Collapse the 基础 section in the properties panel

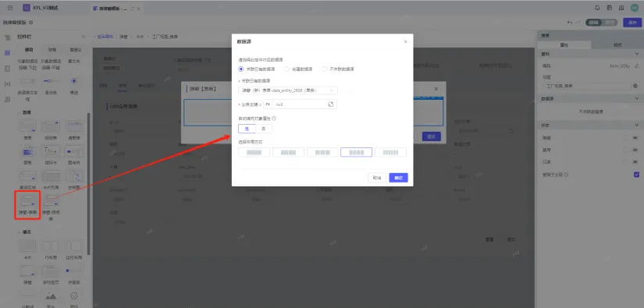click(x=637, y=54)
